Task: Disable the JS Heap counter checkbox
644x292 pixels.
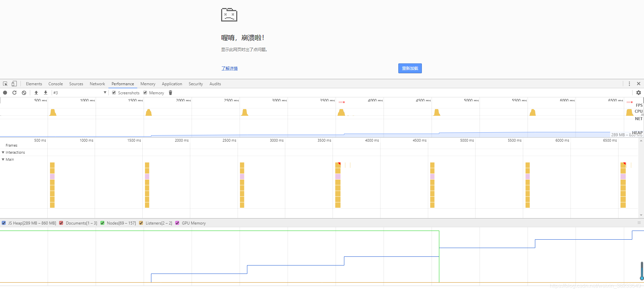Action: pos(4,223)
